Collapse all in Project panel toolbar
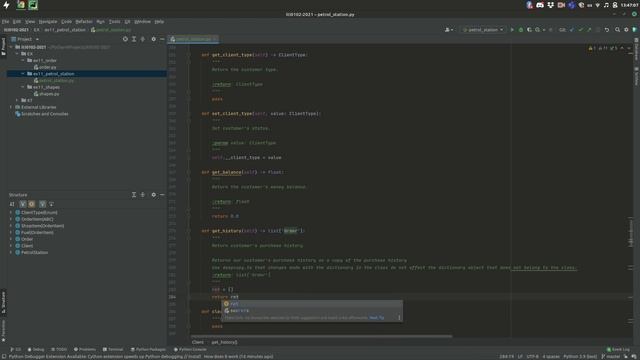Screen dimensions: 640x360 [143, 39]
